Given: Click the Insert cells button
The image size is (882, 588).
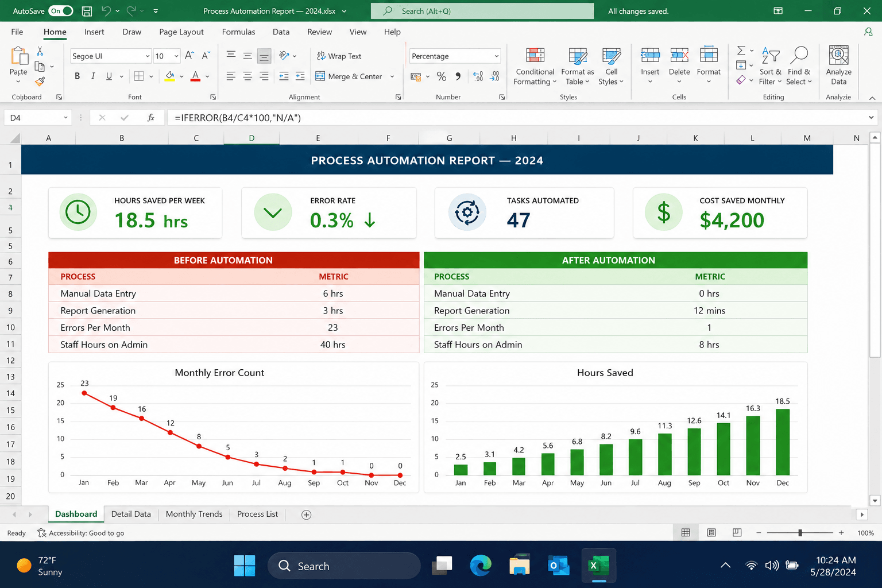Looking at the screenshot, I should (650, 65).
